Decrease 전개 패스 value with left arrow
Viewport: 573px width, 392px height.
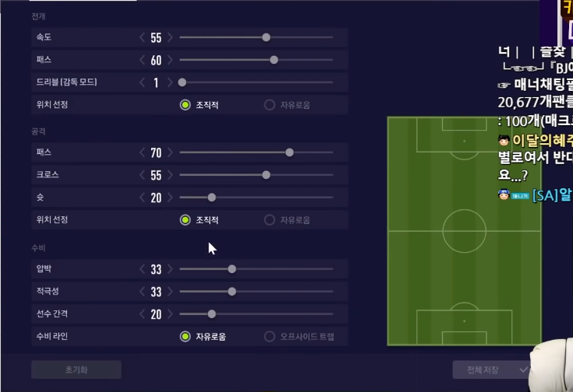pyautogui.click(x=142, y=60)
